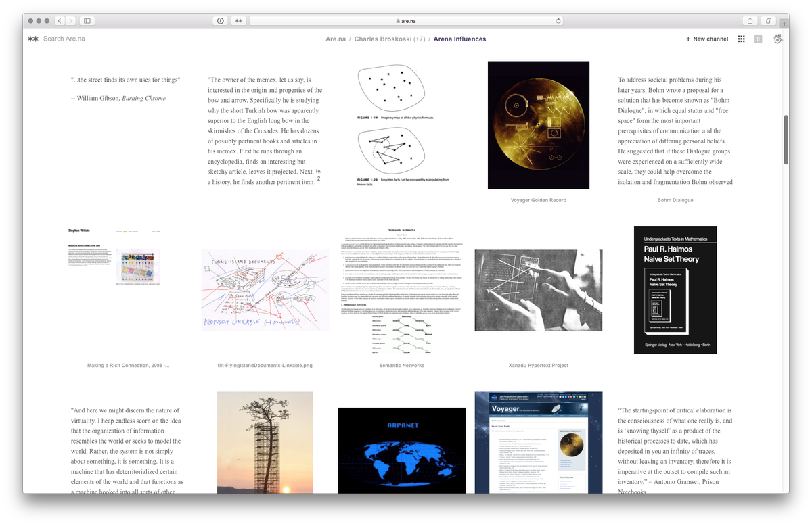Open the Naive Set Theory book cover

(675, 290)
